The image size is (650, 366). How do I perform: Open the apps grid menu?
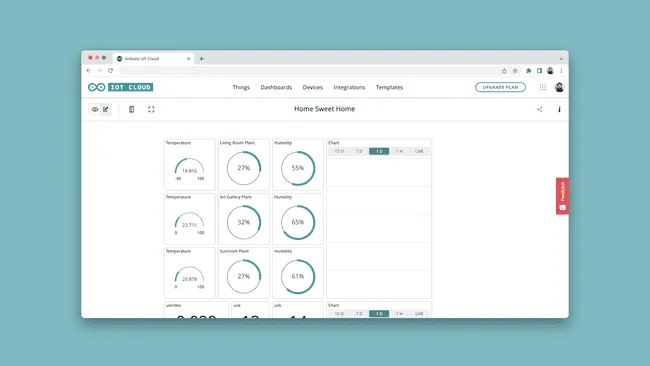click(x=543, y=87)
